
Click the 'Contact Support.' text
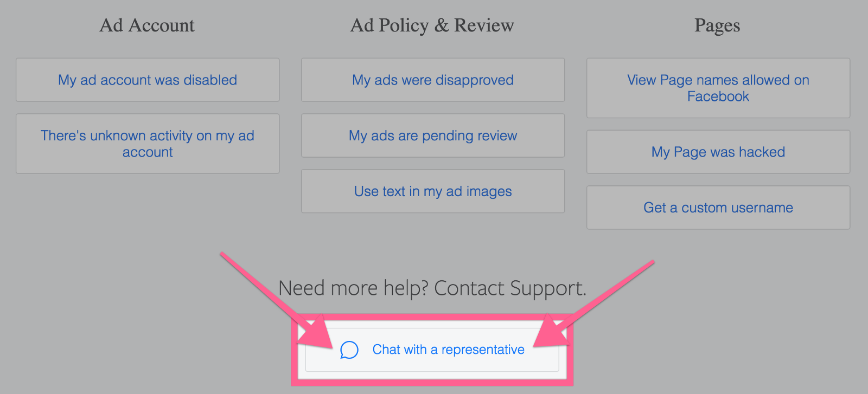pyautogui.click(x=510, y=288)
